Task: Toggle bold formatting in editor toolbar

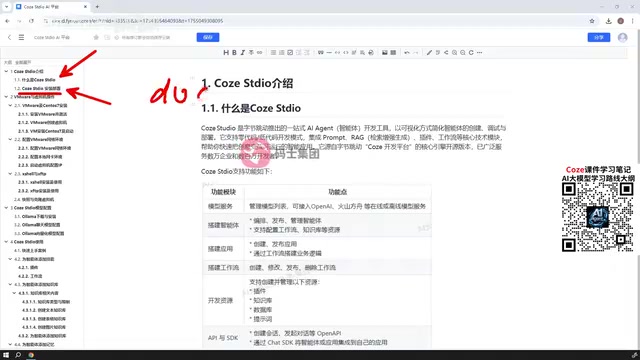Action: pyautogui.click(x=234, y=53)
